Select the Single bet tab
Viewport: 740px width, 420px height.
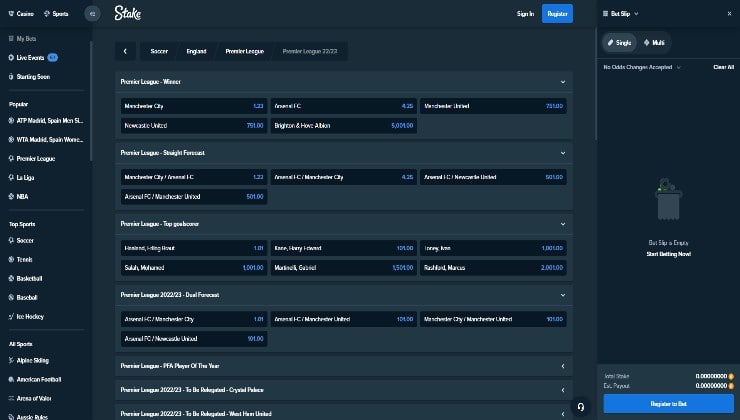pos(619,42)
